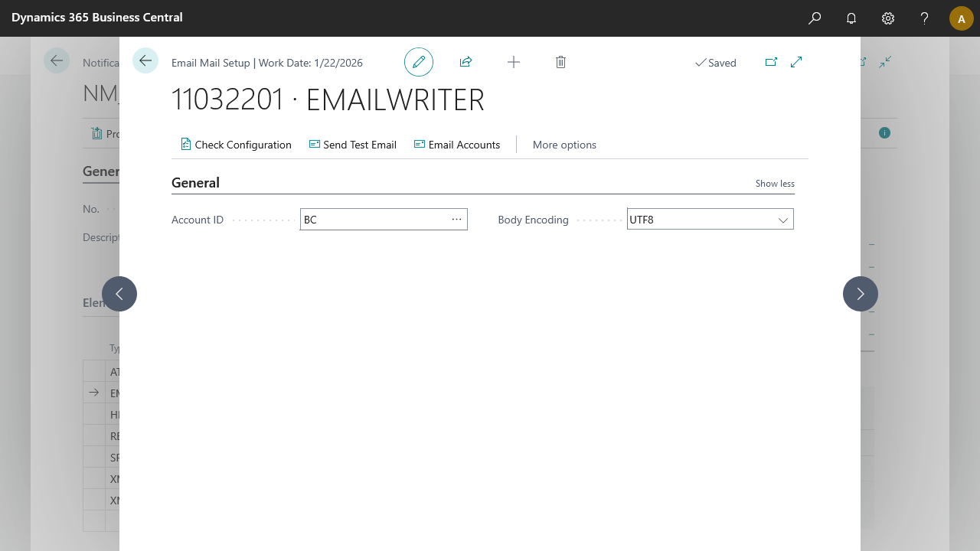
Task: Click the edit pencil icon
Action: (419, 62)
